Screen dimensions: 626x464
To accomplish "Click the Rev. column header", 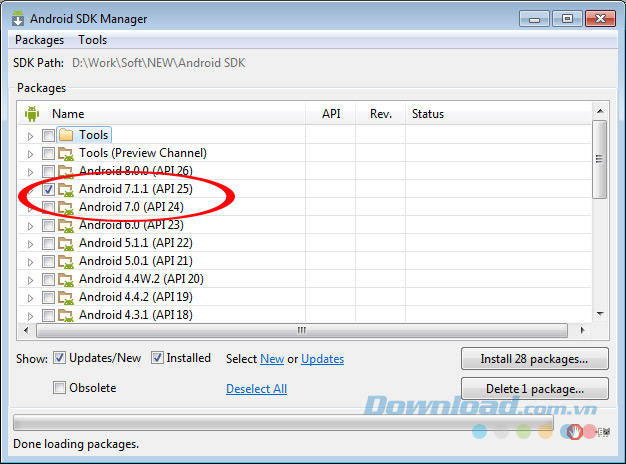I will [381, 114].
